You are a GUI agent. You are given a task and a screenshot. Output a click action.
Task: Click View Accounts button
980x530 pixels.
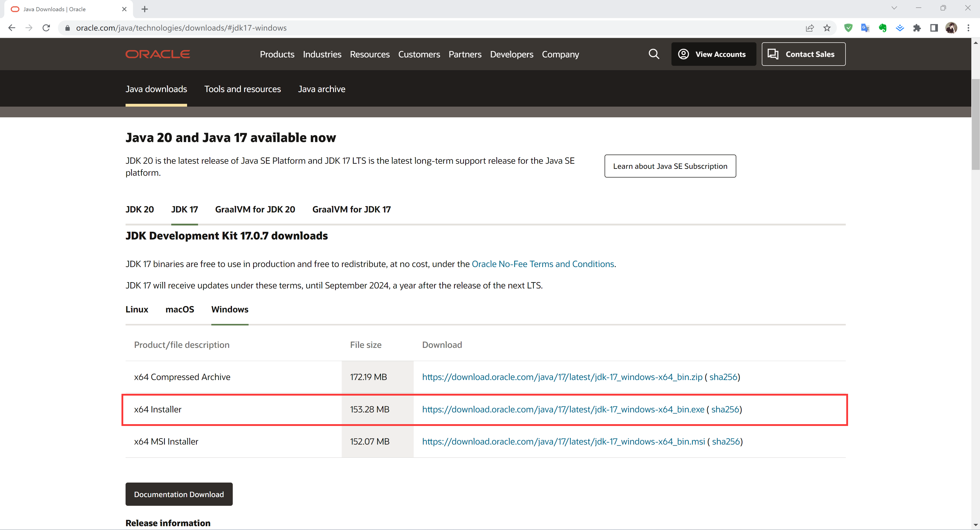coord(713,54)
